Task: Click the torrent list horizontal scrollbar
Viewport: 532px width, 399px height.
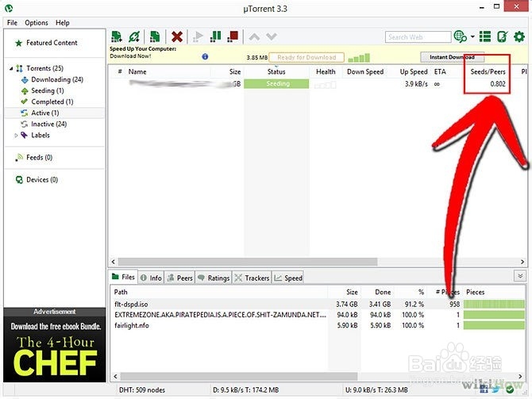Action: coord(248,262)
